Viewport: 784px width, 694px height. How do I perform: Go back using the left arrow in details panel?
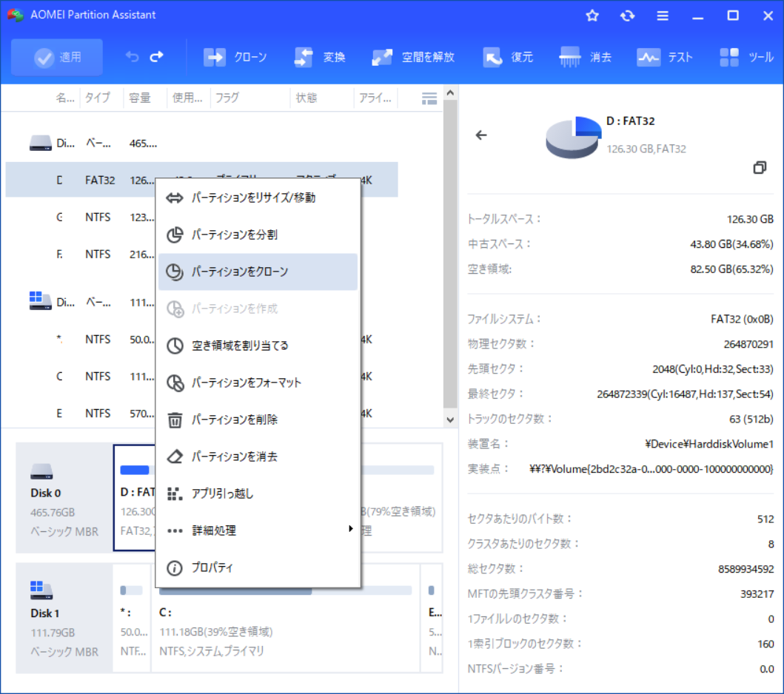click(481, 135)
